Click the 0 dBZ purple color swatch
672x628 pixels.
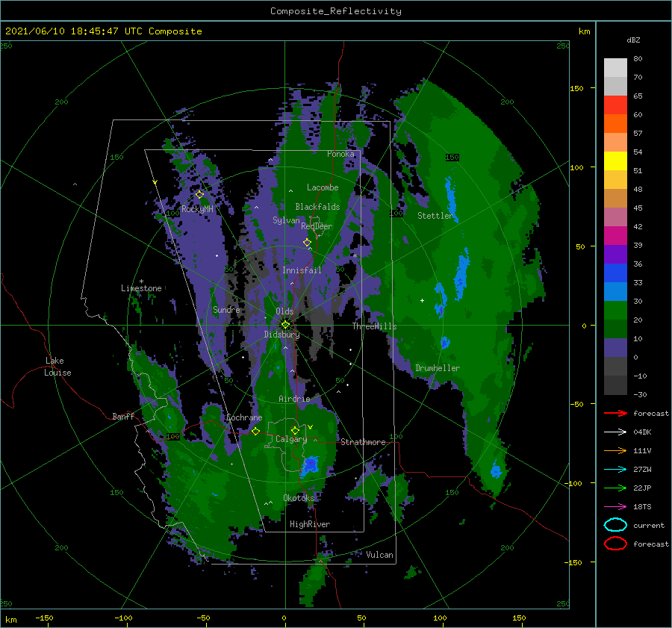[615, 347]
